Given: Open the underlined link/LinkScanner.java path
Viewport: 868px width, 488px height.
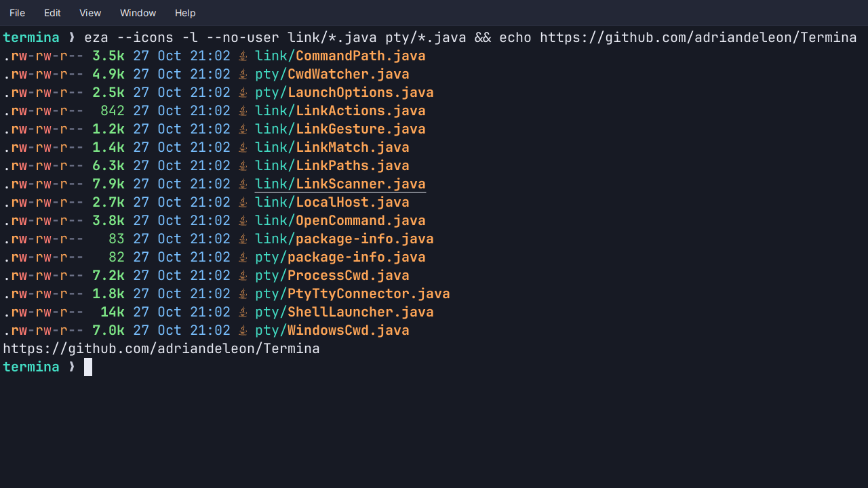Looking at the screenshot, I should [x=340, y=184].
